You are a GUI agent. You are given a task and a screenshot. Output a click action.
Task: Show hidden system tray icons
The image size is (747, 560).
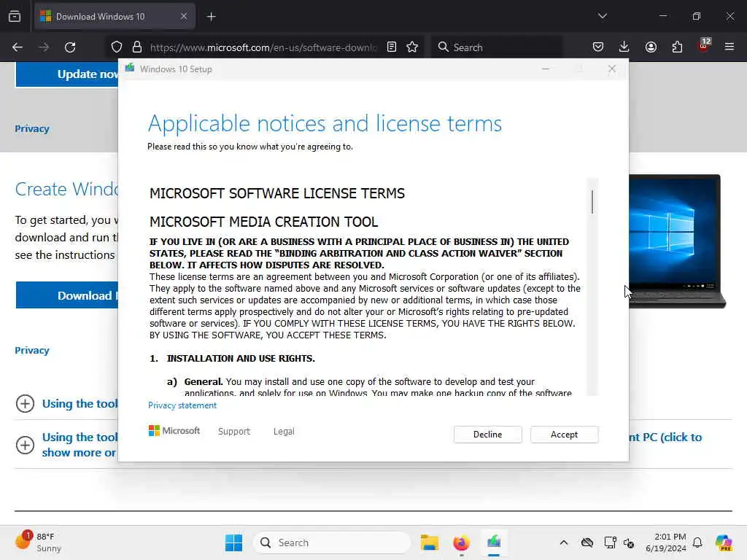tap(564, 542)
